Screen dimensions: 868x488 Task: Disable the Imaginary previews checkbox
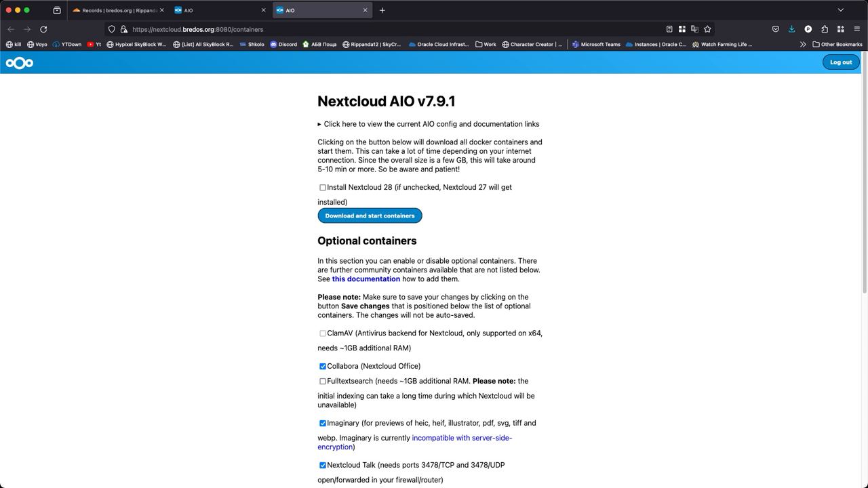[323, 424]
